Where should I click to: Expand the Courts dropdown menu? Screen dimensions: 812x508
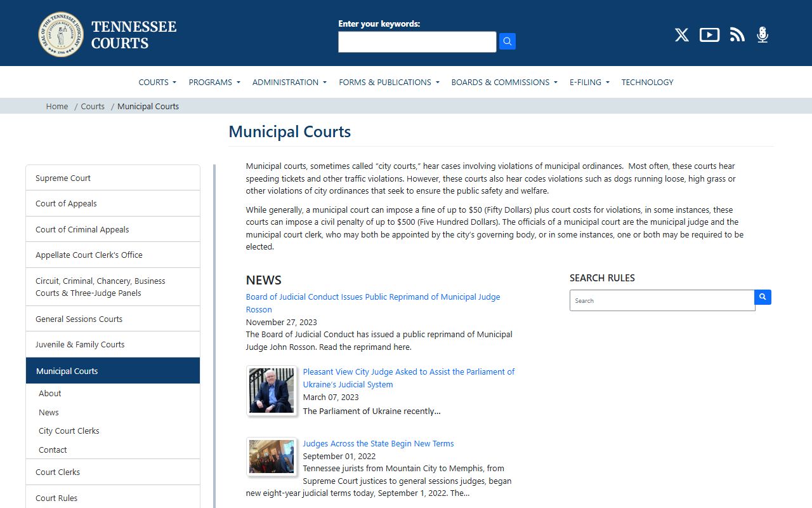pos(157,82)
